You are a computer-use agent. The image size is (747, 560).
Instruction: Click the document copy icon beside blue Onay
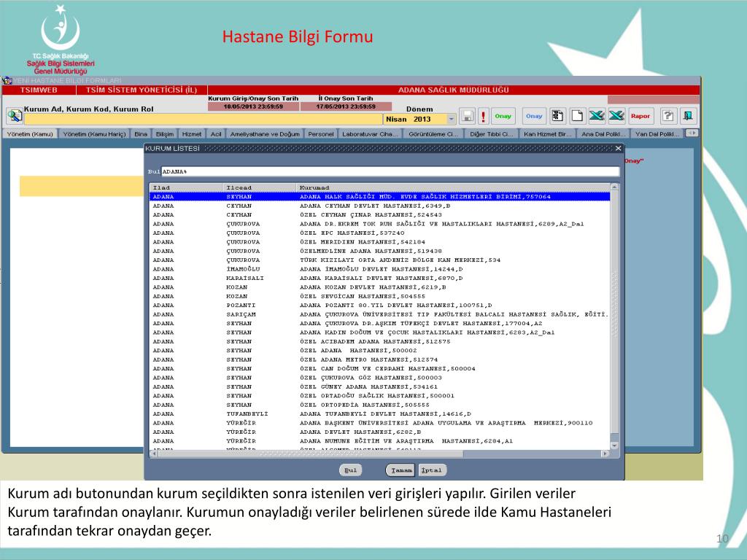pos(557,116)
